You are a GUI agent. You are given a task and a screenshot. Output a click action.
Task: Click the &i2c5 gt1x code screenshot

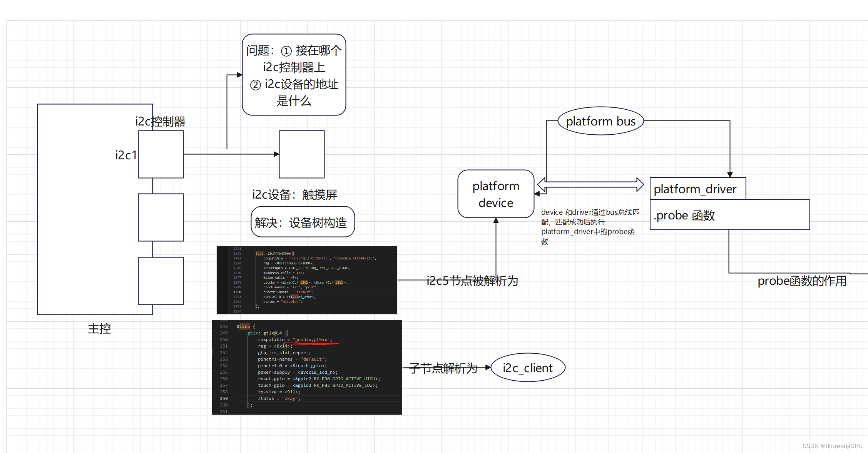pos(307,368)
